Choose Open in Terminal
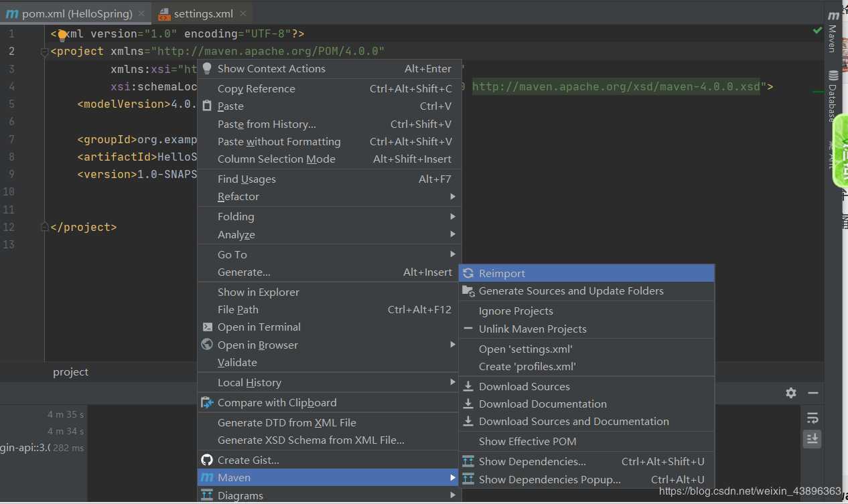The image size is (848, 504). pyautogui.click(x=328, y=327)
